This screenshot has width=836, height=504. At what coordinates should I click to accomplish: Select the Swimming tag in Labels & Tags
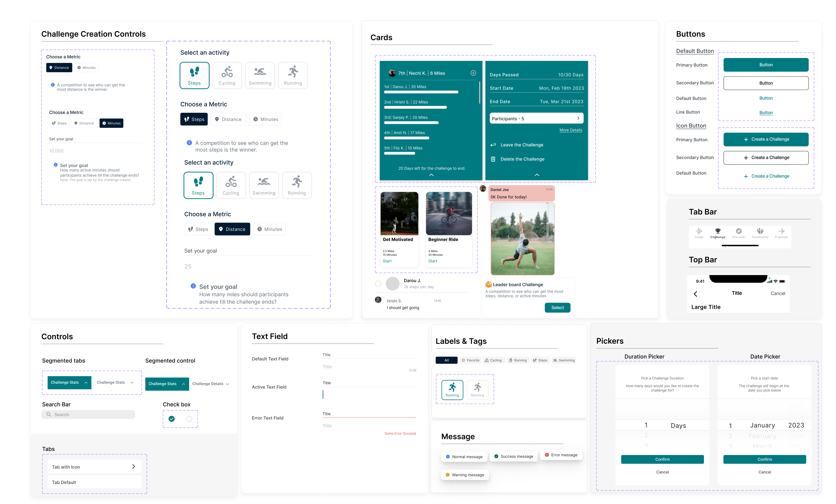click(x=564, y=360)
